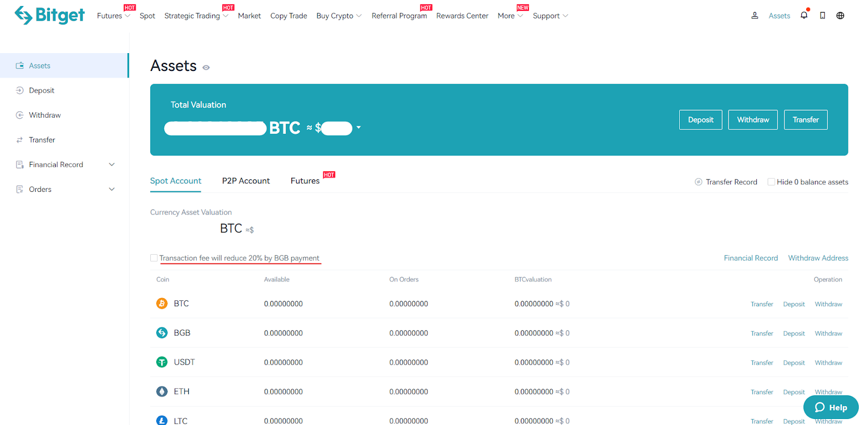
Task: Enable Hide 0 balance assets checkbox
Action: (771, 182)
